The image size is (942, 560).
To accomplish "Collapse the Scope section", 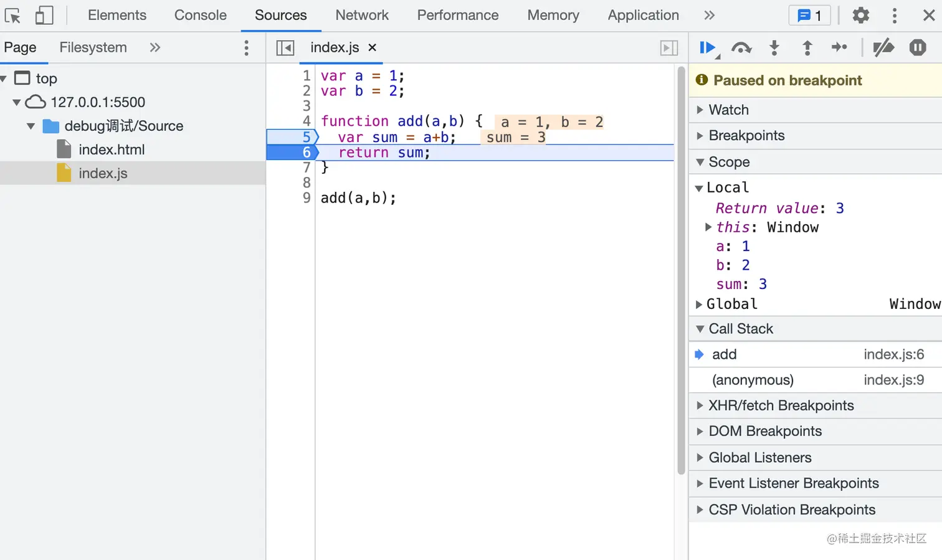I will pos(815,162).
